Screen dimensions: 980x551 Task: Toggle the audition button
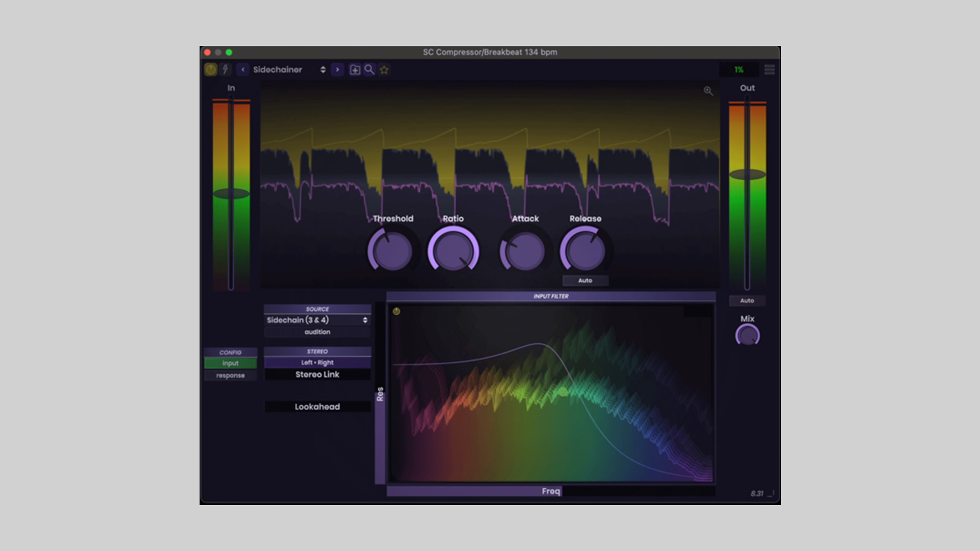point(317,332)
